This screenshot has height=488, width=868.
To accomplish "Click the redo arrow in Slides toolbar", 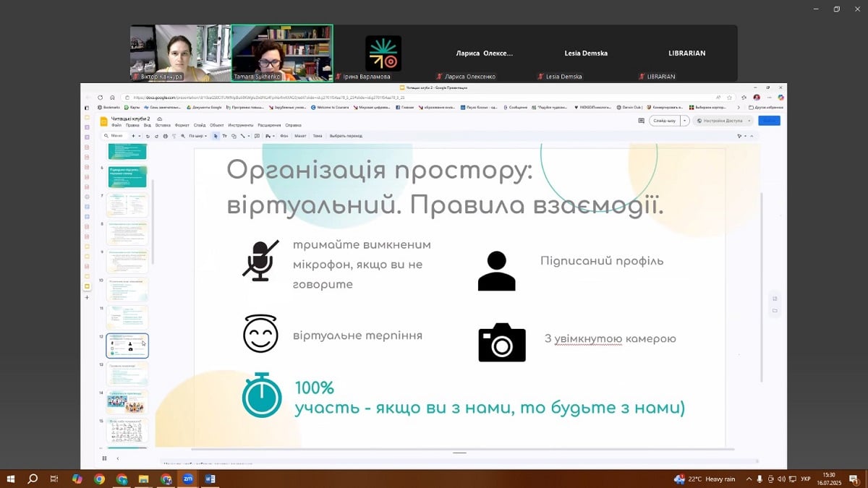I will [156, 136].
